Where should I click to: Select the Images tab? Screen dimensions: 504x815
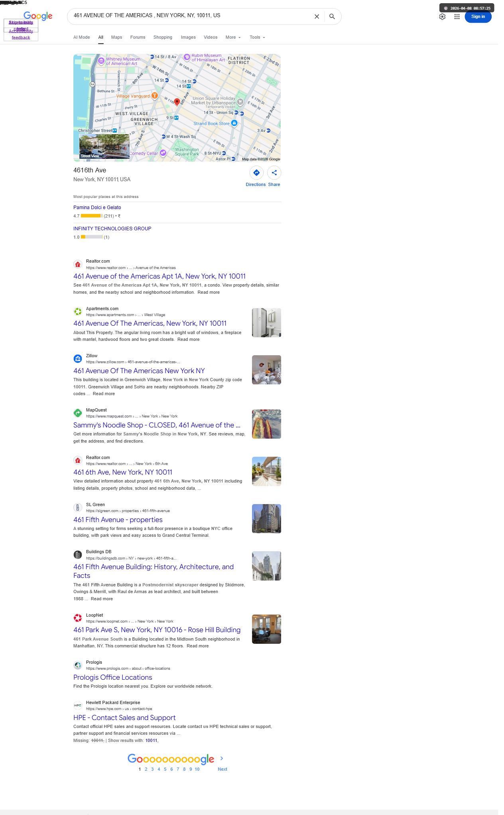point(188,38)
